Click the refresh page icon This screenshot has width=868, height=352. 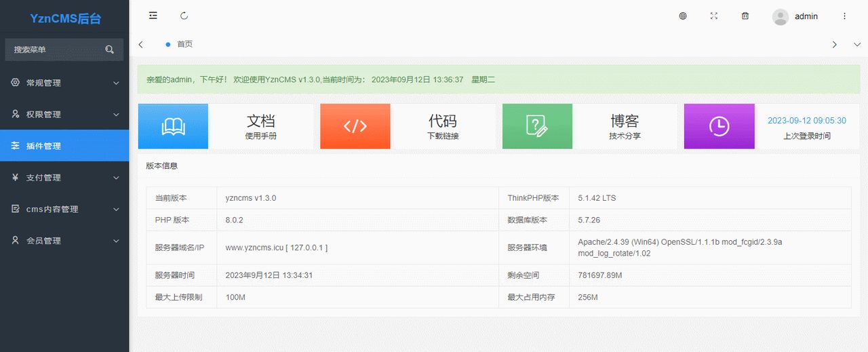pyautogui.click(x=184, y=16)
